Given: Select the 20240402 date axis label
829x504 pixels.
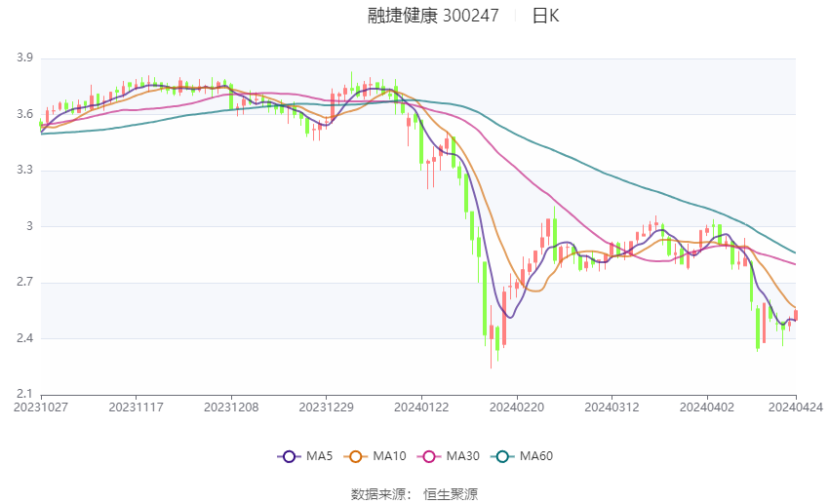Looking at the screenshot, I should (707, 407).
